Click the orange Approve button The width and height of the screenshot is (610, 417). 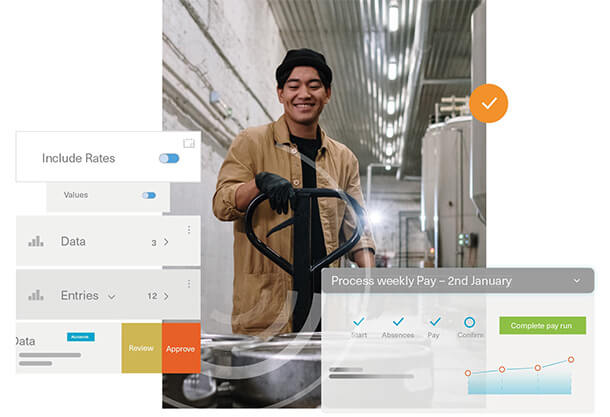pos(181,348)
